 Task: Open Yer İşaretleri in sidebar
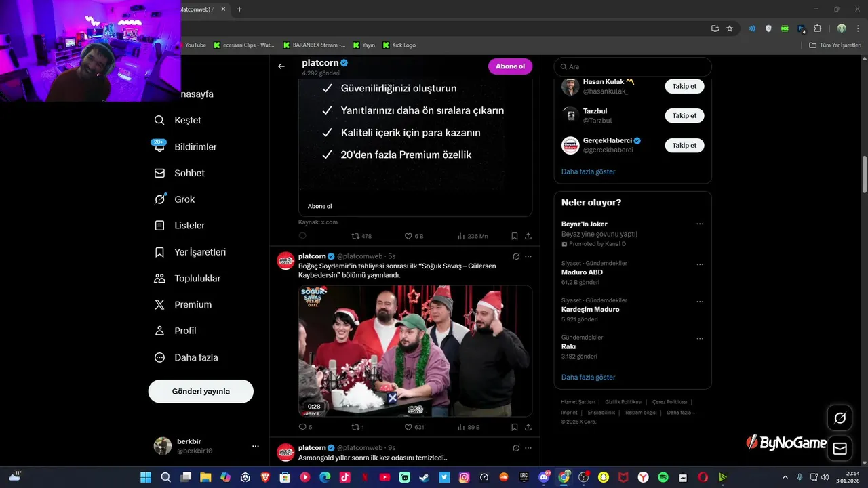[190, 252]
